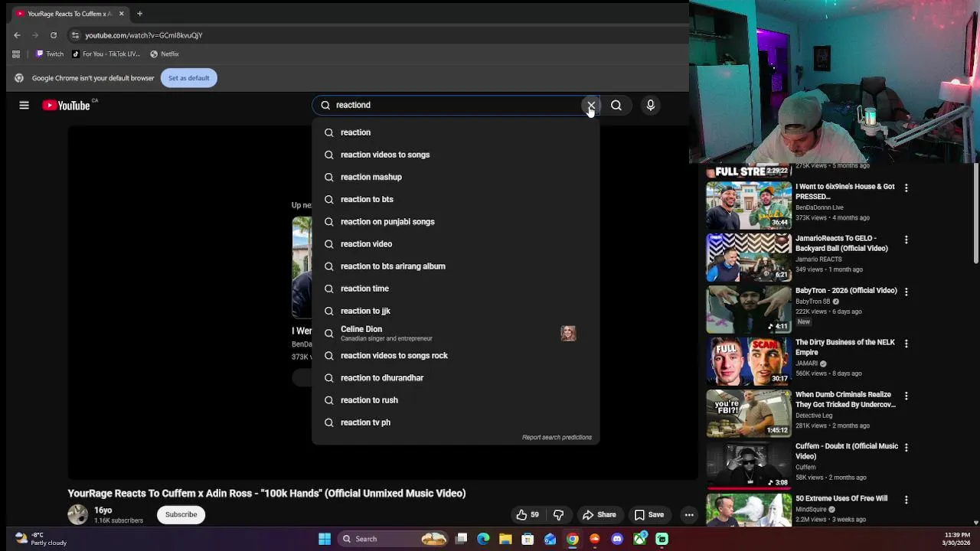
Task: Select the 'reaction tv ph' suggestion
Action: [x=456, y=422]
